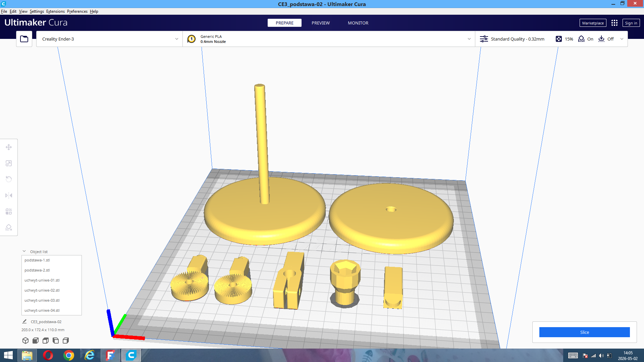Switch to front view icon

coord(36,341)
